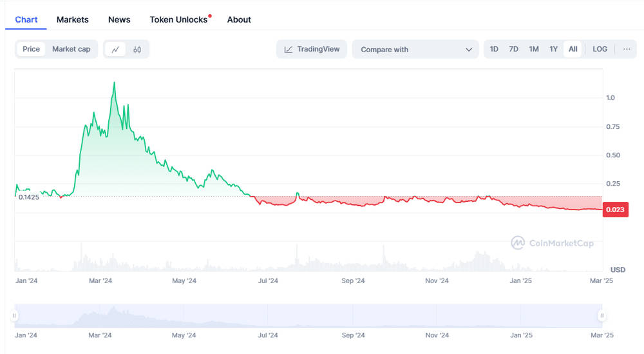The height and width of the screenshot is (354, 644).
Task: Click the TradingView chart icon
Action: pos(289,50)
